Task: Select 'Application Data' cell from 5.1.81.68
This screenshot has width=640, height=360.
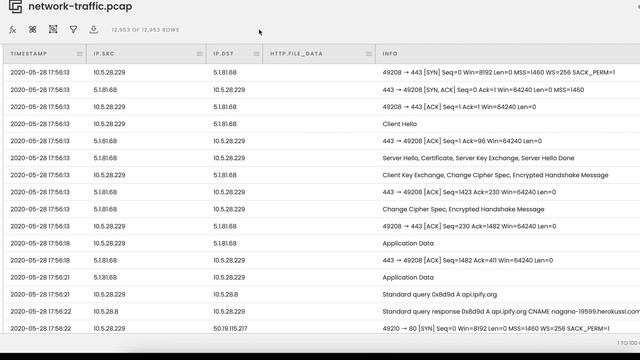Action: pyautogui.click(x=408, y=278)
